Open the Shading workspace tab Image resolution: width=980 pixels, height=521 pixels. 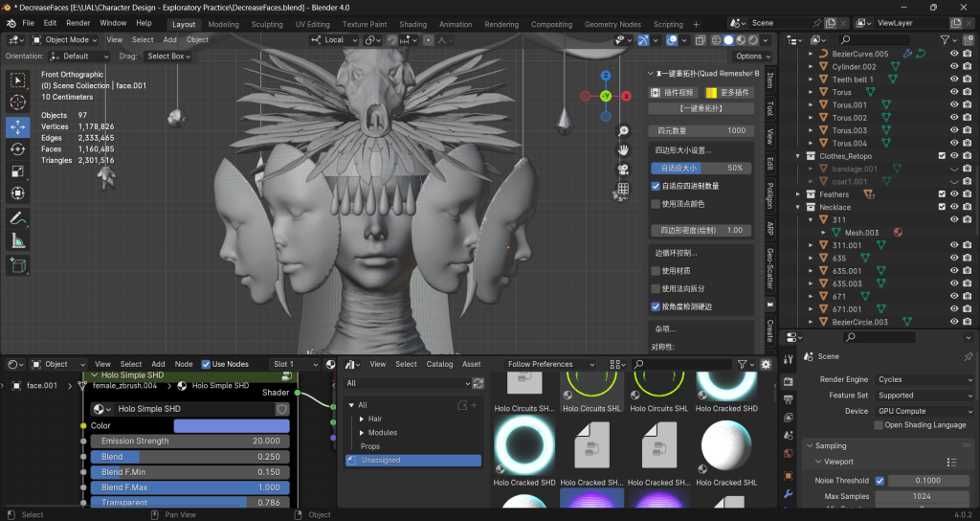coord(413,24)
